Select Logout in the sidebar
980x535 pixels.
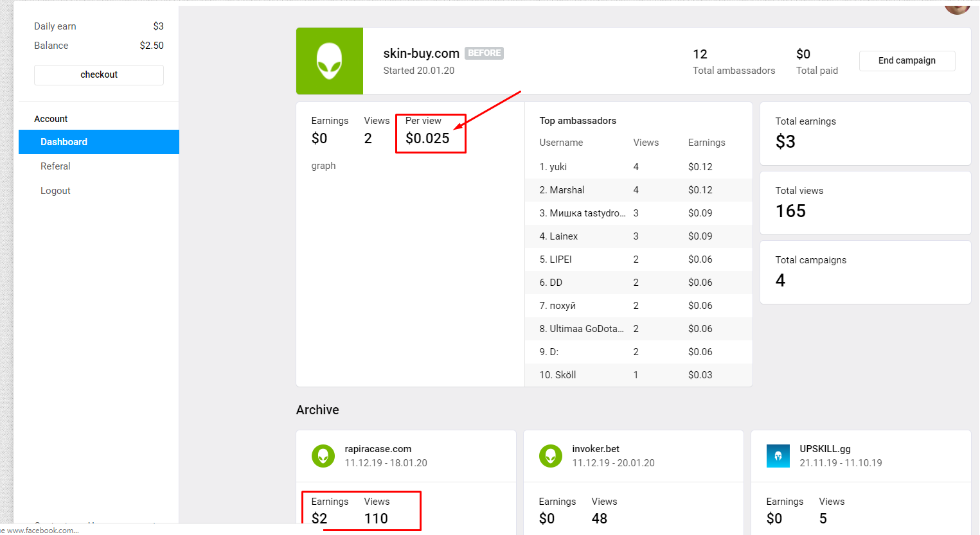[56, 191]
